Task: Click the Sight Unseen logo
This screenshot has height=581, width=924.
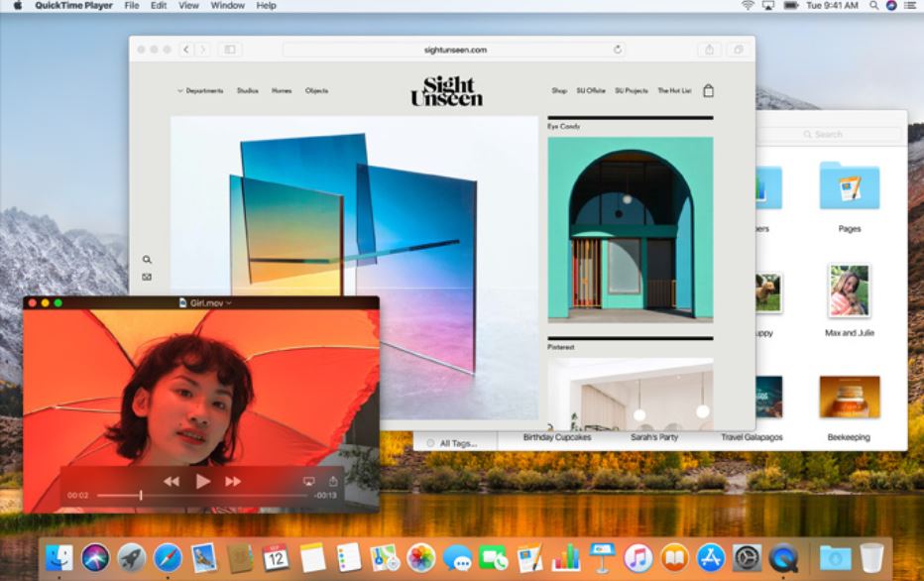Action: 447,91
